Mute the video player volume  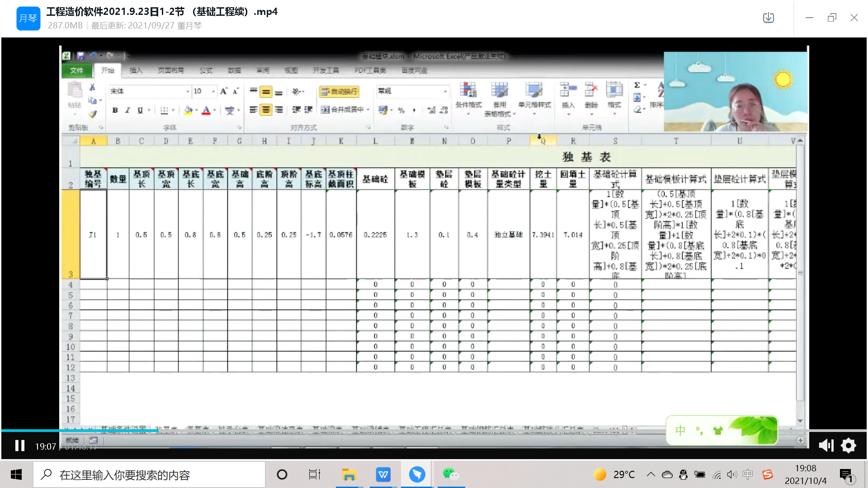pos(826,446)
